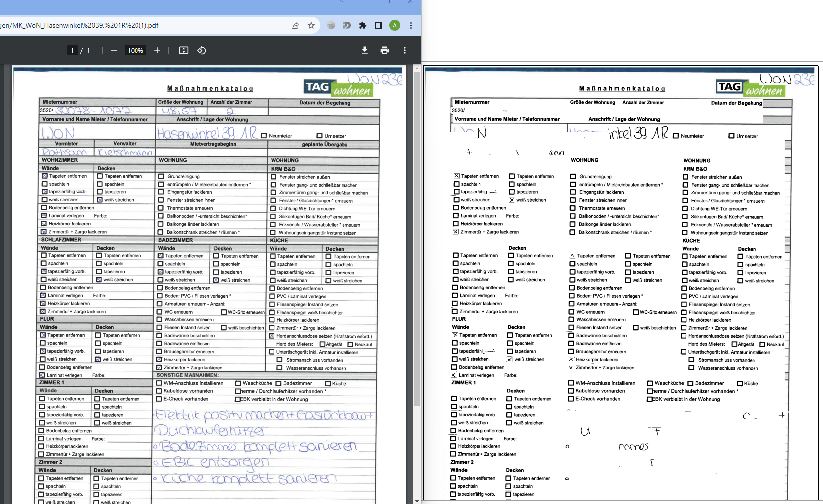The width and height of the screenshot is (823, 504).
Task: Tick WC-Sitz erneuern checkbox in left PDF
Action: [x=224, y=312]
